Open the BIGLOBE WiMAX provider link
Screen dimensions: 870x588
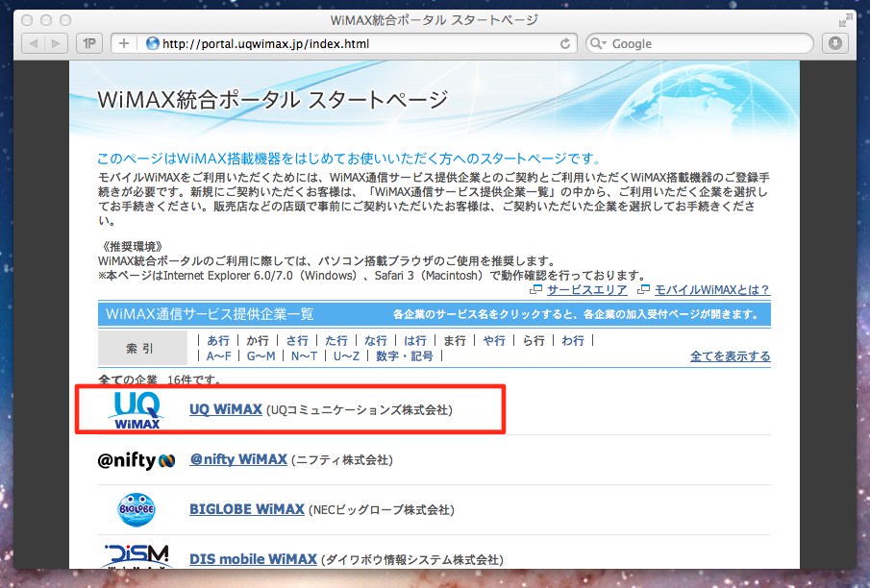(x=247, y=509)
